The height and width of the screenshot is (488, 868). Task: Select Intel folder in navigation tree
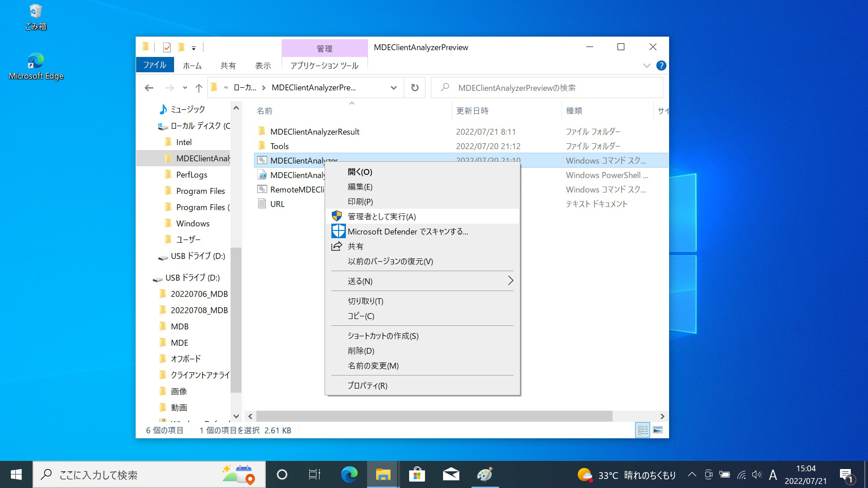[184, 142]
